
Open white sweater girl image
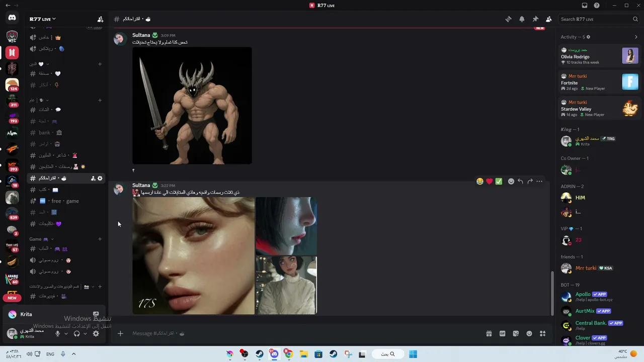pyautogui.click(x=286, y=286)
